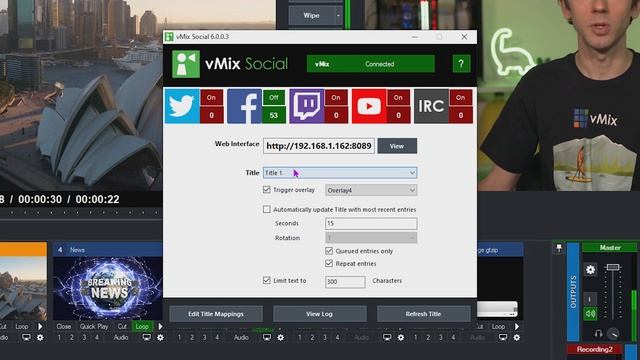640x360 pixels.
Task: Click the blue OUTPUTS vertical tab
Action: [x=573, y=292]
